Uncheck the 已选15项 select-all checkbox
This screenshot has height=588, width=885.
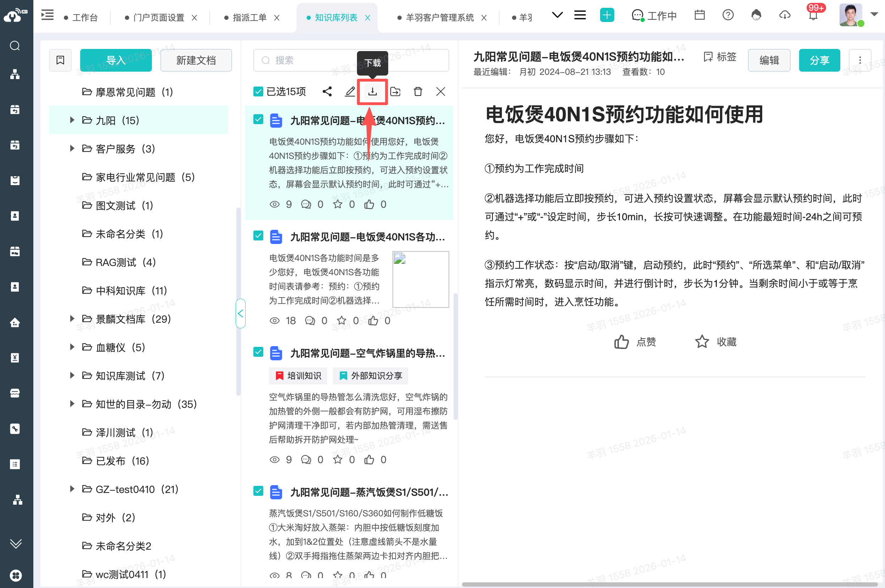click(x=258, y=91)
